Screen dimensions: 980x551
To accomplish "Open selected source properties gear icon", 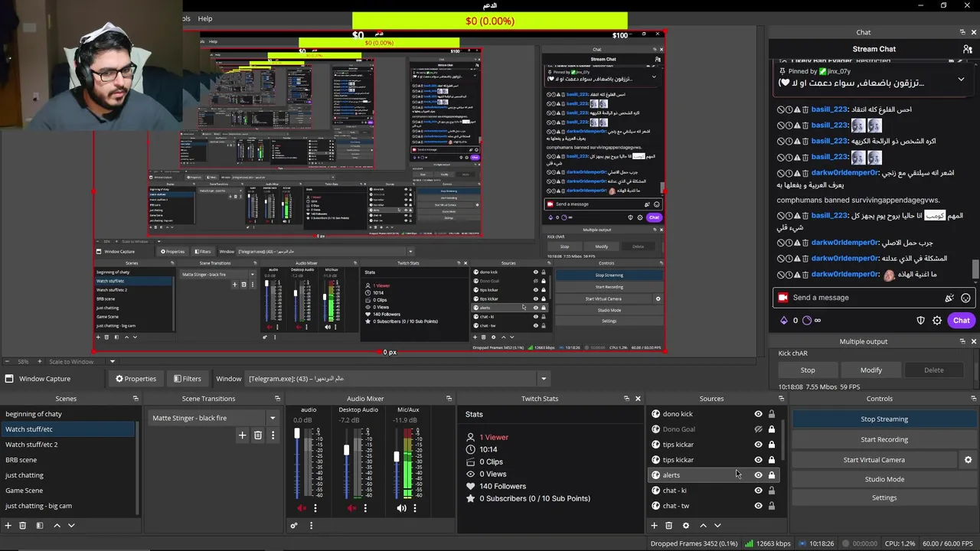I will (685, 526).
